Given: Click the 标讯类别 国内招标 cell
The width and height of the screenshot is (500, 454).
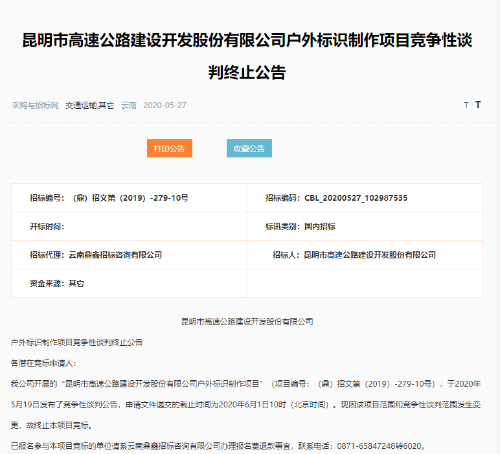Looking at the screenshot, I should [365, 227].
